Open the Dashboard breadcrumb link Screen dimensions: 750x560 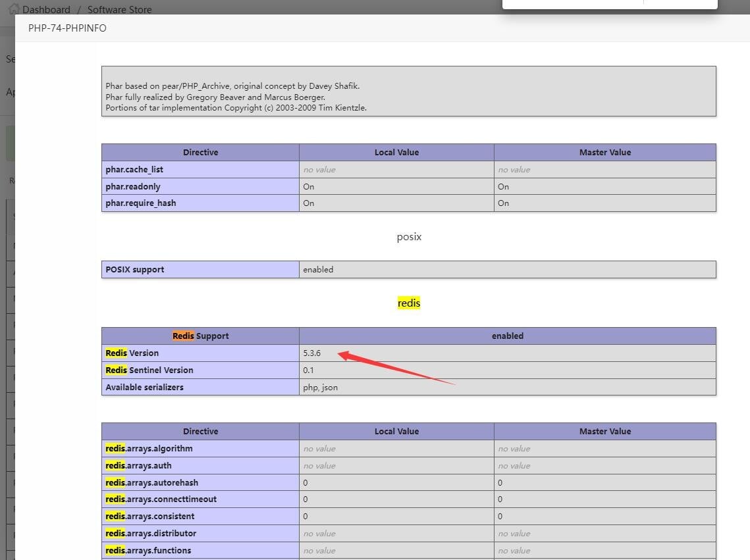46,10
